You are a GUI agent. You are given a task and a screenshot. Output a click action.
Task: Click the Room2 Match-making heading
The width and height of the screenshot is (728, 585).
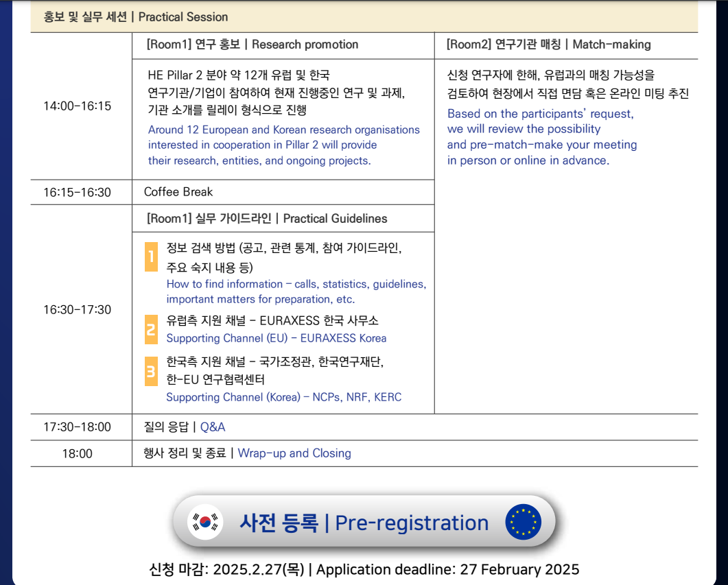tap(548, 45)
